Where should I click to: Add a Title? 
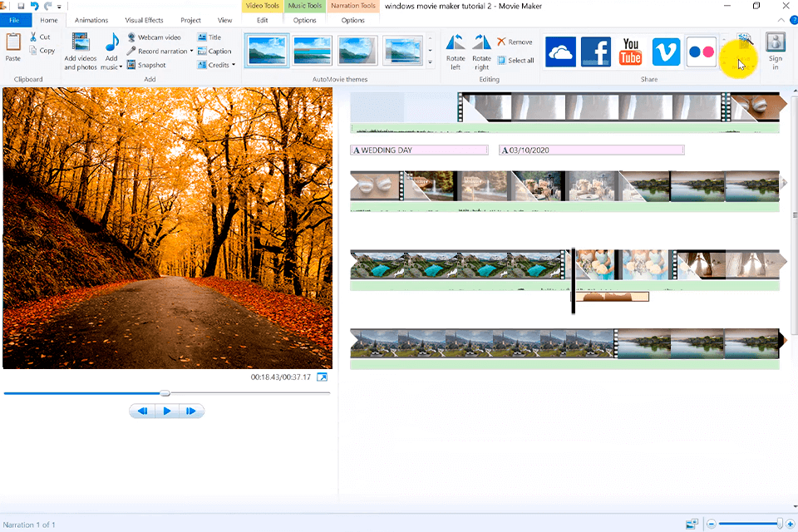(209, 37)
